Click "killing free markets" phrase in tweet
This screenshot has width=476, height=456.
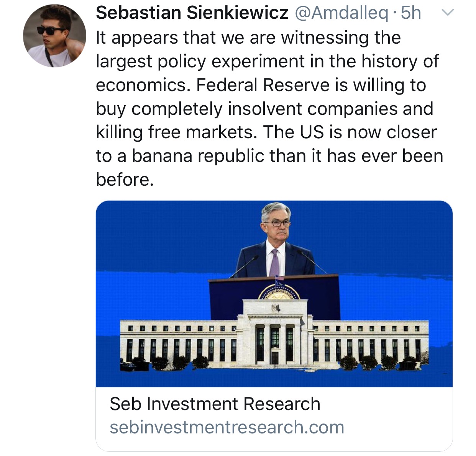175,132
